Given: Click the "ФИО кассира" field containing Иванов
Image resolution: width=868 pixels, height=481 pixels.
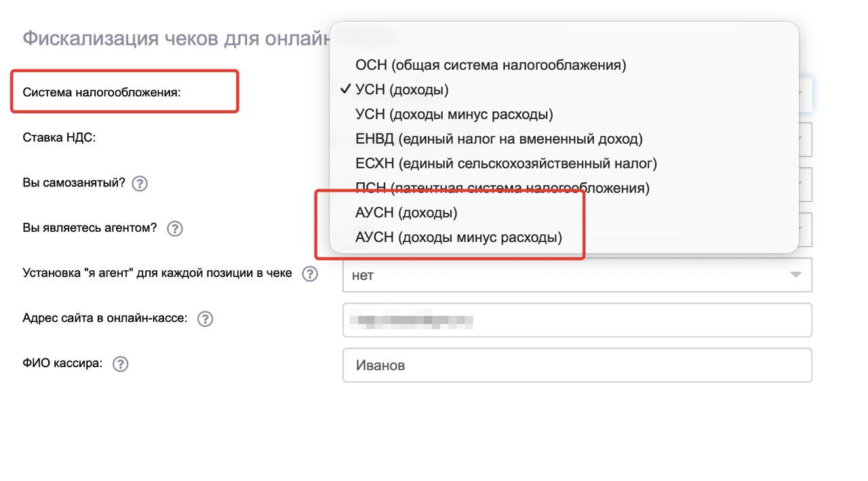Looking at the screenshot, I should click(x=576, y=365).
